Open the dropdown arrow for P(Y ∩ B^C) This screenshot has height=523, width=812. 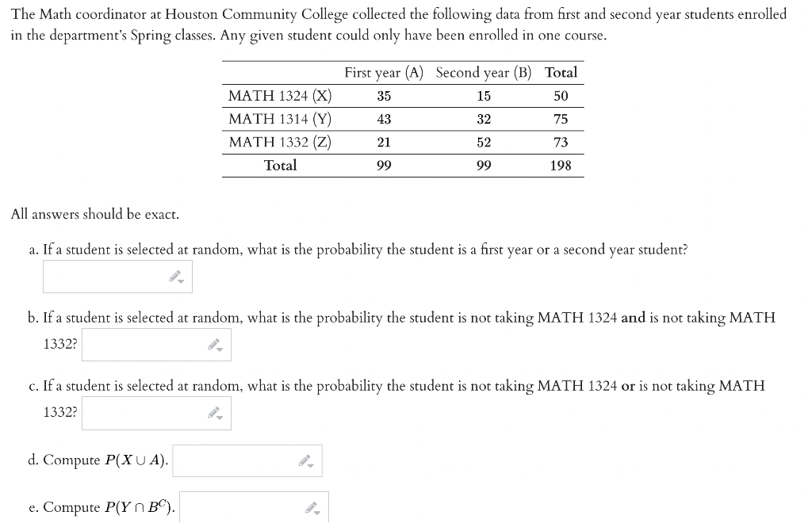tap(316, 512)
